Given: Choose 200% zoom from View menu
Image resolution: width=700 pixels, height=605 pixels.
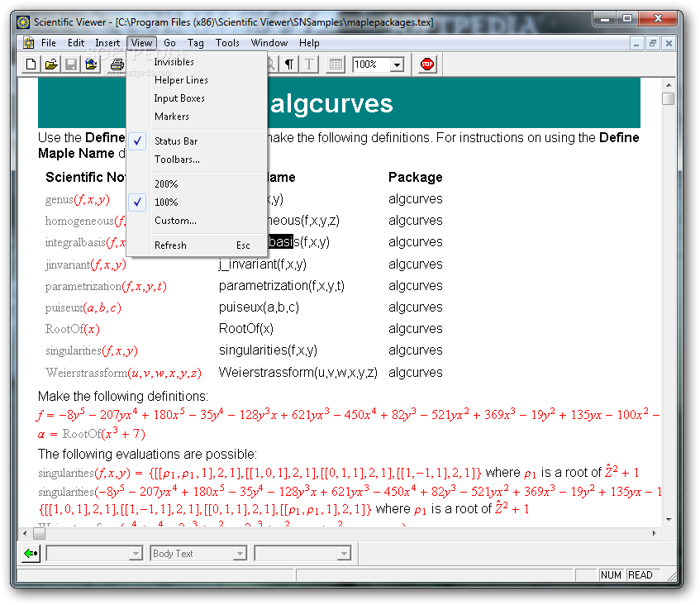Looking at the screenshot, I should 198,184.
